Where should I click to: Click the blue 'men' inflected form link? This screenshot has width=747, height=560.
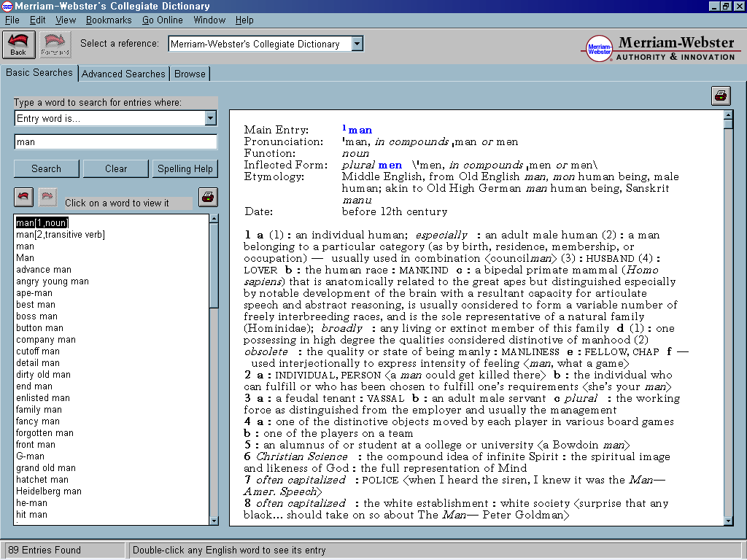[390, 165]
